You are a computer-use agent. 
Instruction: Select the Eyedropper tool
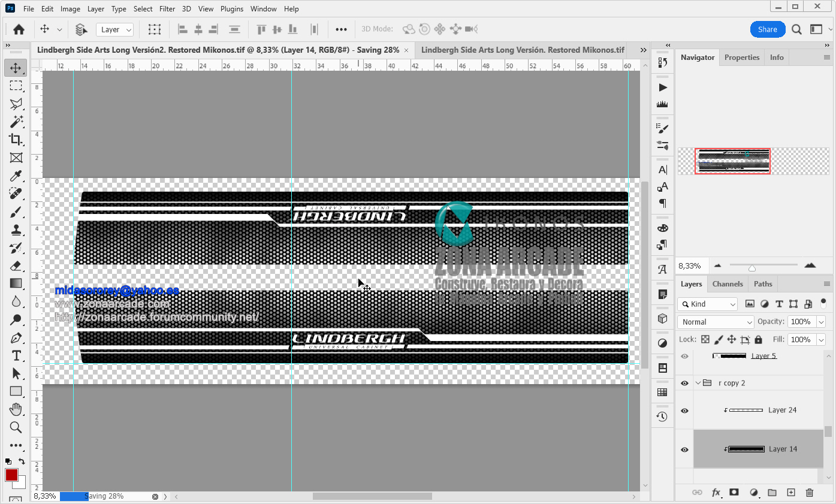[16, 176]
